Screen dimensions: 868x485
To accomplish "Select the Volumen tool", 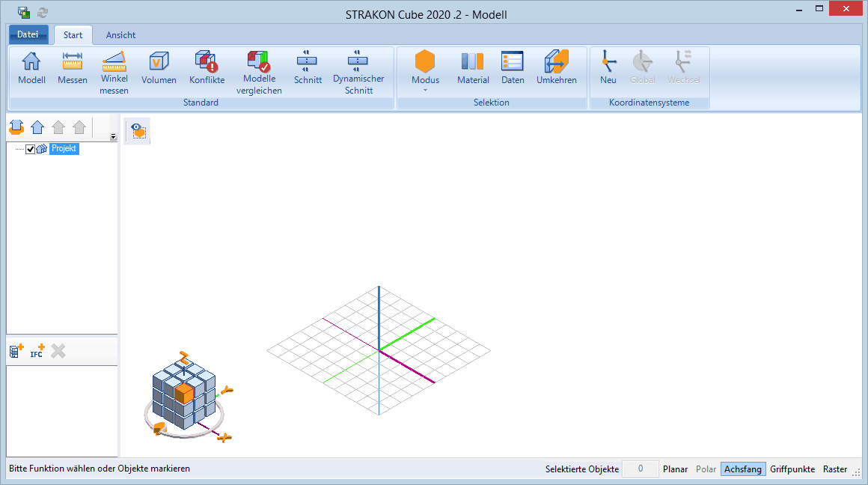I will (x=159, y=67).
